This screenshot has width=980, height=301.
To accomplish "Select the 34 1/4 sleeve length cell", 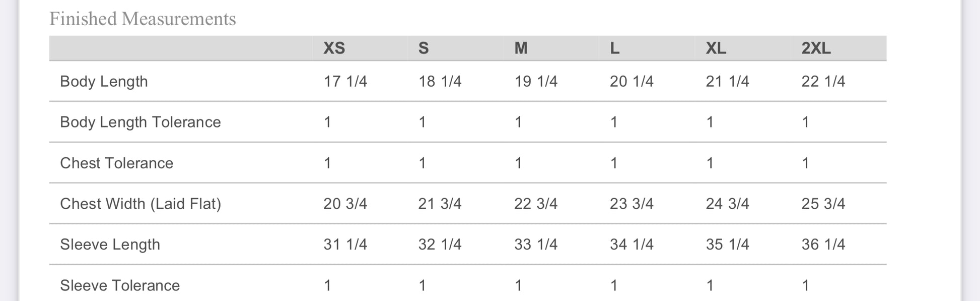I will [632, 245].
